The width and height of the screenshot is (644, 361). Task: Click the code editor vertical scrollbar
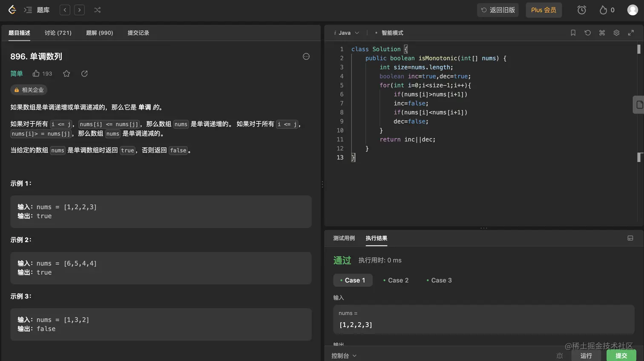pyautogui.click(x=639, y=49)
